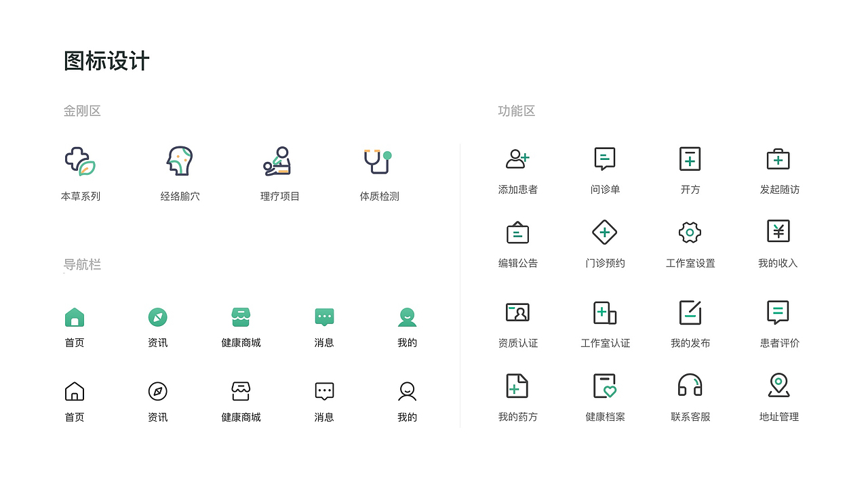The height and width of the screenshot is (488, 868).
Task: Click the outline 首页 home icon
Action: coord(75,391)
